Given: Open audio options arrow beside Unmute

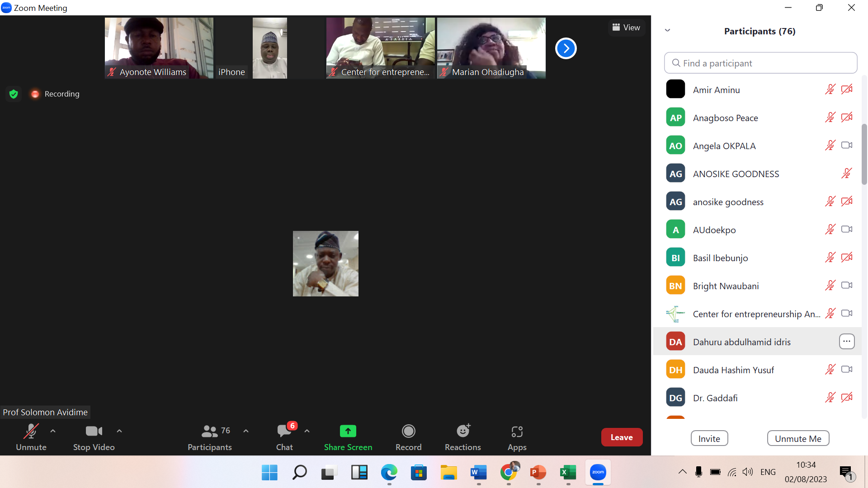Looking at the screenshot, I should click(x=53, y=431).
